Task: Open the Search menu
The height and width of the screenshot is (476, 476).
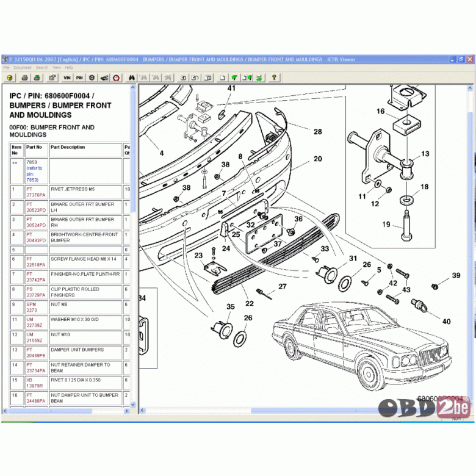Action: tap(42, 67)
